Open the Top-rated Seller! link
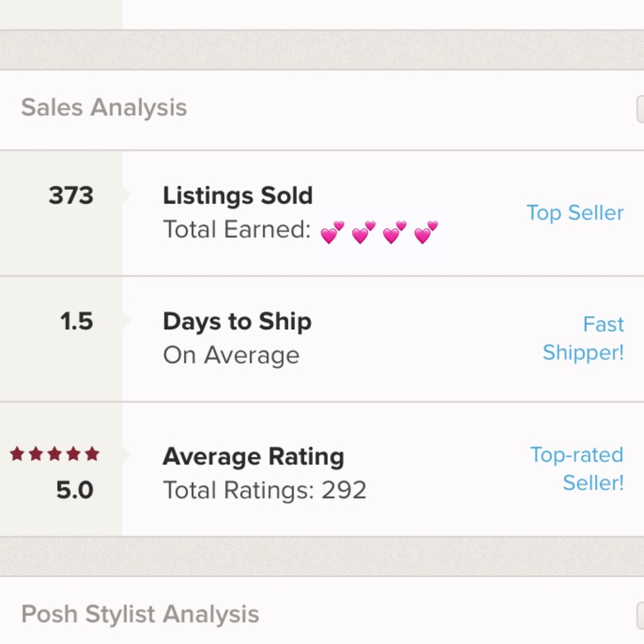This screenshot has width=644, height=644. click(577, 468)
